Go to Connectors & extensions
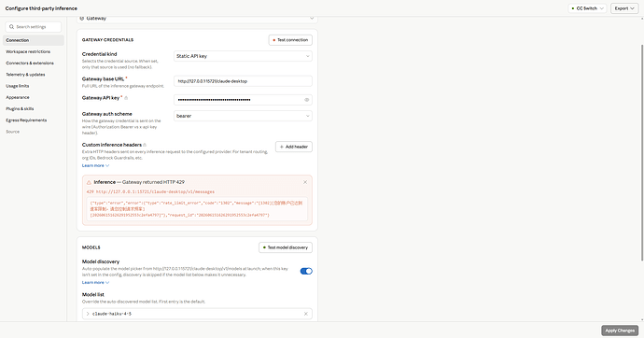The height and width of the screenshot is (338, 644). (34, 63)
